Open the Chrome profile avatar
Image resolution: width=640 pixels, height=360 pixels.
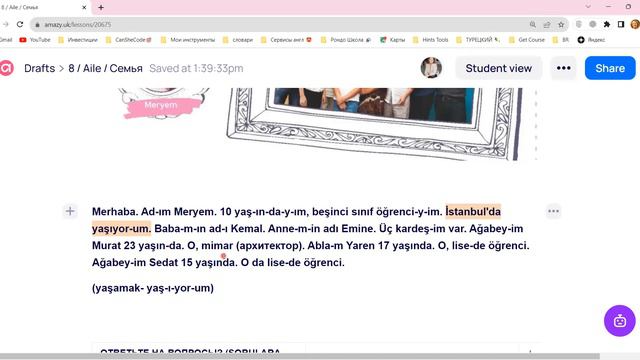635,24
